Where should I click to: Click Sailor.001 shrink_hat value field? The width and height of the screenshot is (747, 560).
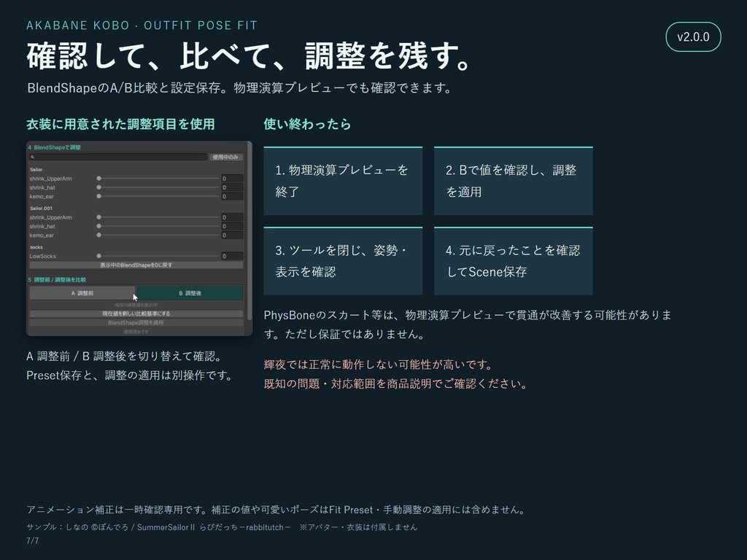click(x=232, y=226)
